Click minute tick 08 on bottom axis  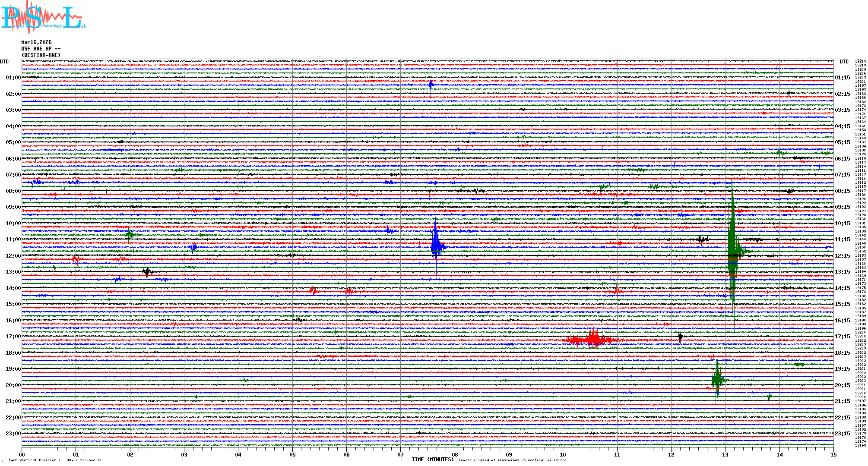coord(455,454)
